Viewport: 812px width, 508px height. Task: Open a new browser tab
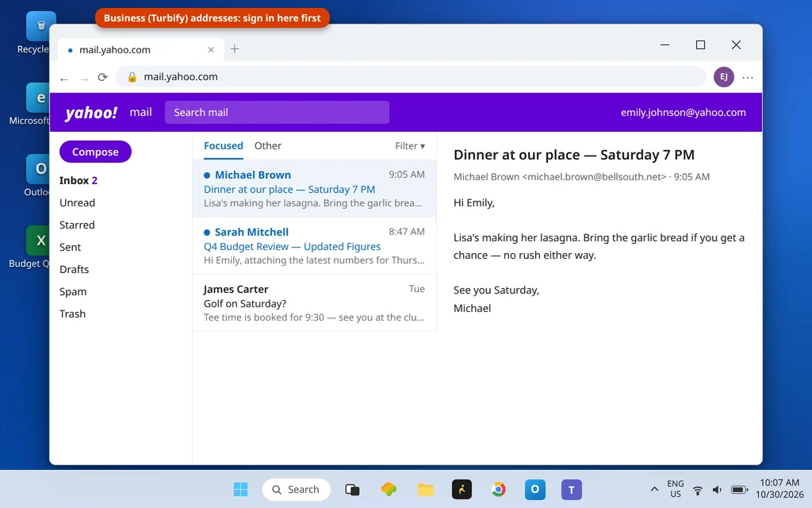[235, 49]
